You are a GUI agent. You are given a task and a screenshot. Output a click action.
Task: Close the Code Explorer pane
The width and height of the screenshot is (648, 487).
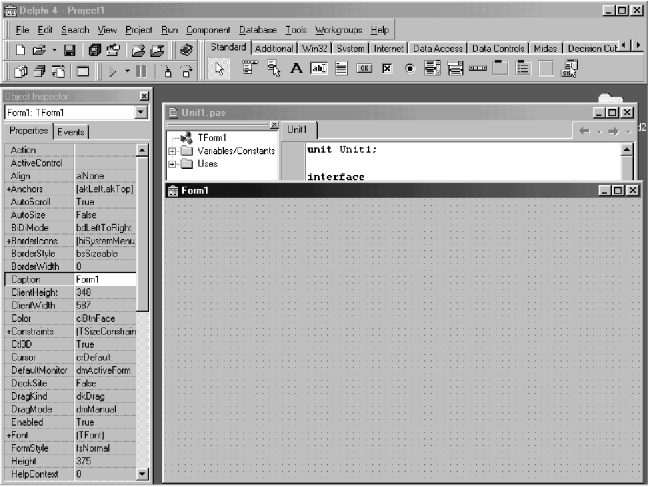pos(274,124)
